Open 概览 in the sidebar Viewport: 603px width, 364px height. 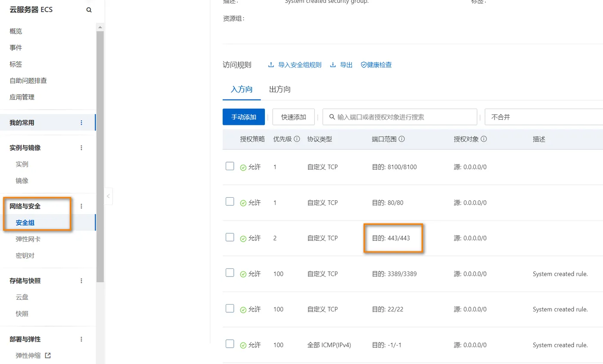point(16,31)
